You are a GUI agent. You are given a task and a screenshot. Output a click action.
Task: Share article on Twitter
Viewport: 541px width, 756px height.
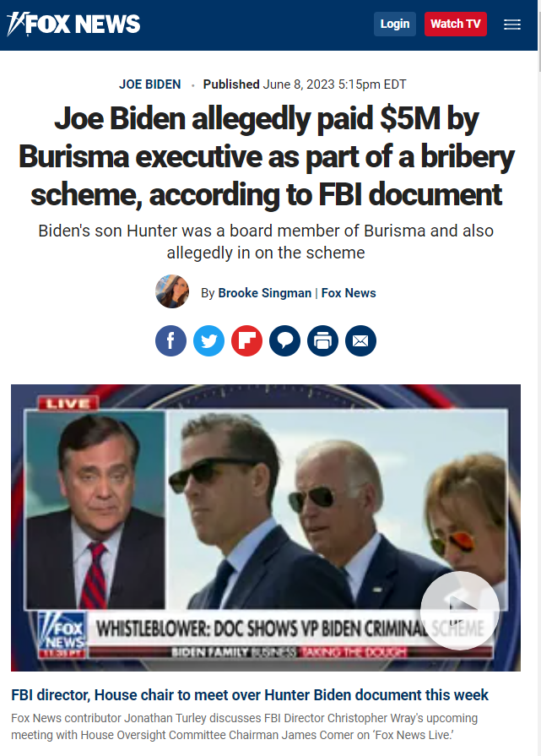208,341
